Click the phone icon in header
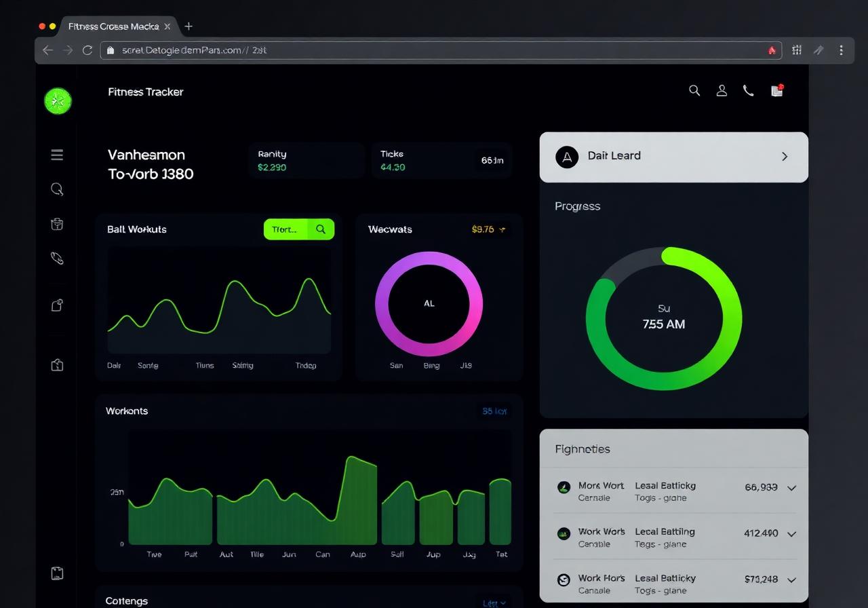The height and width of the screenshot is (608, 868). [749, 90]
